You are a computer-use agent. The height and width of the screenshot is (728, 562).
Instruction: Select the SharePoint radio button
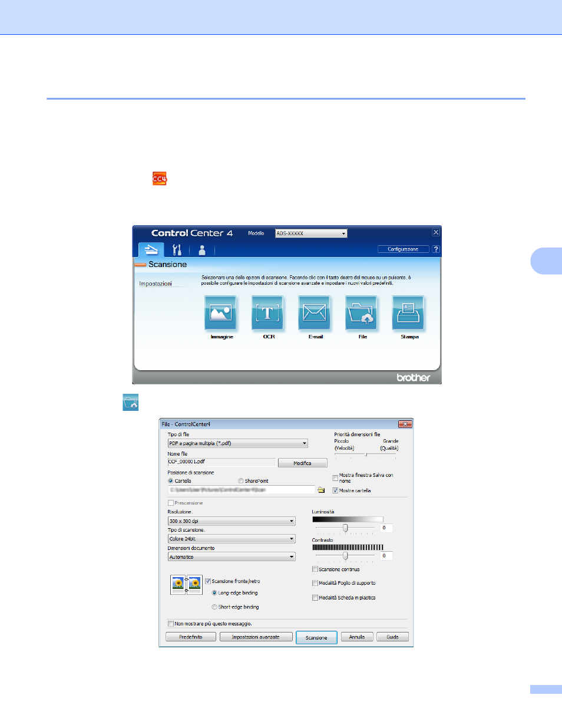241,481
